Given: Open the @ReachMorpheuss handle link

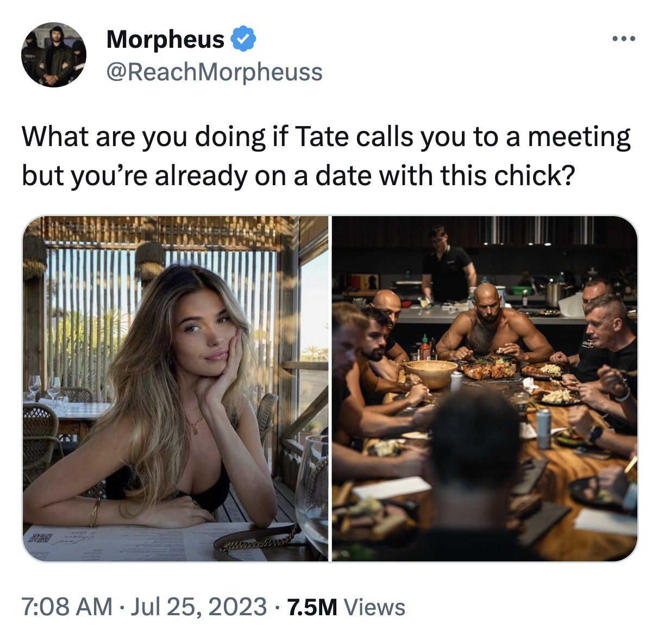Looking at the screenshot, I should 215,72.
